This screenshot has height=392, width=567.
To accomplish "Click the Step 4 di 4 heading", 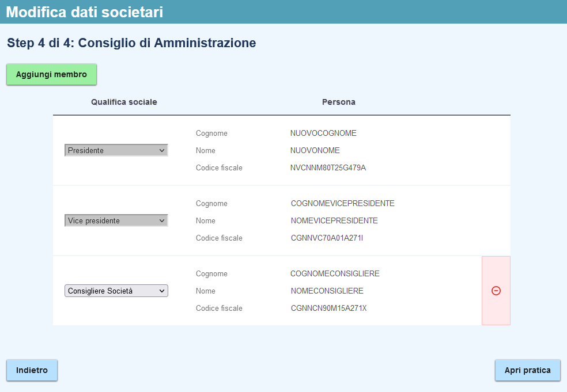I will pyautogui.click(x=131, y=43).
